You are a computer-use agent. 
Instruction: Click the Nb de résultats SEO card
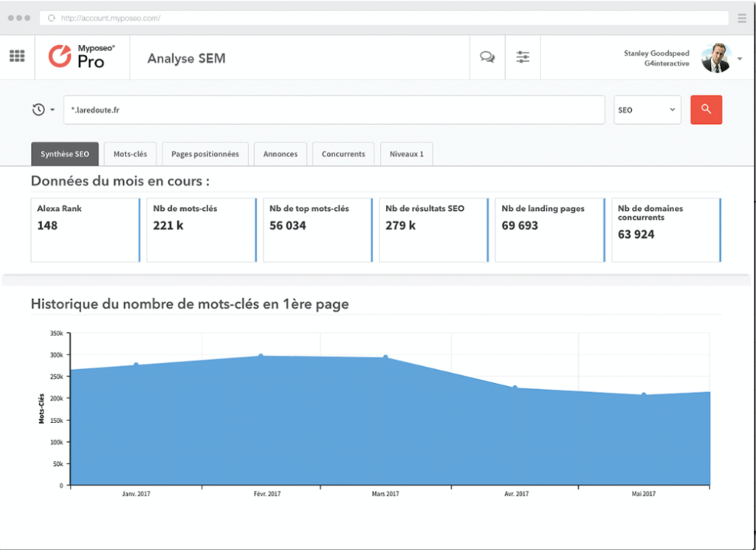pyautogui.click(x=434, y=230)
